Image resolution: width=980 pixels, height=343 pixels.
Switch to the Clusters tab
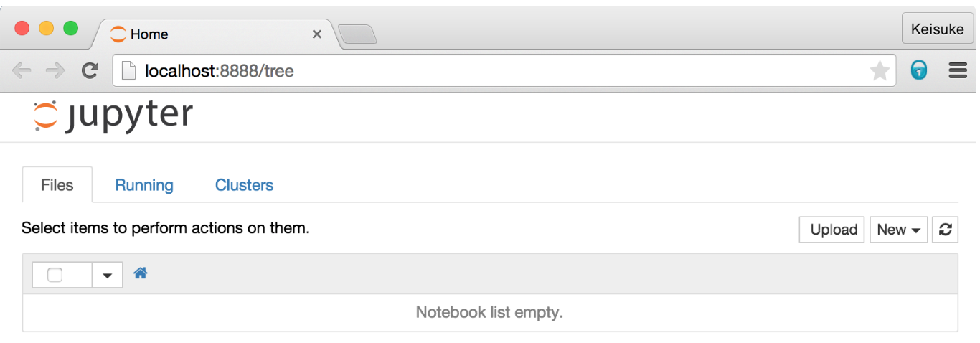pos(244,185)
